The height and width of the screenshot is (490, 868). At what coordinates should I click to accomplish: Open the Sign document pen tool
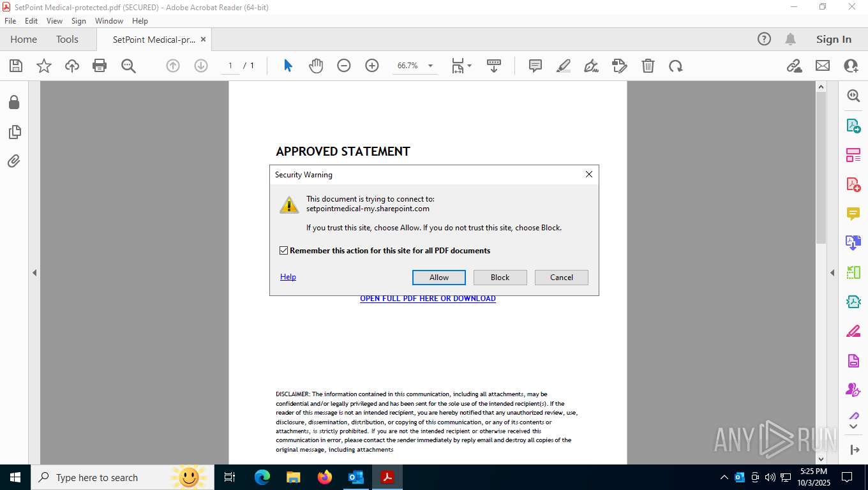click(x=592, y=66)
